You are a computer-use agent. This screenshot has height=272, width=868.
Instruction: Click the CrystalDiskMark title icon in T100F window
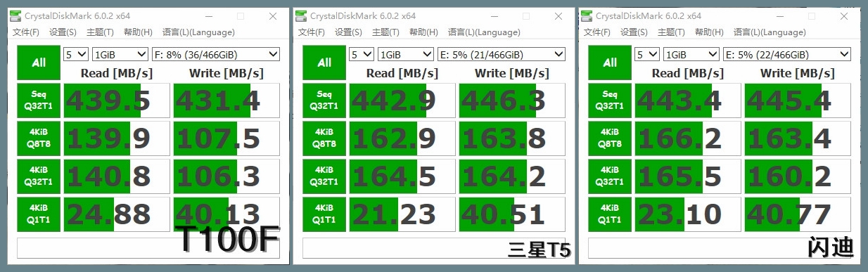click(x=15, y=15)
